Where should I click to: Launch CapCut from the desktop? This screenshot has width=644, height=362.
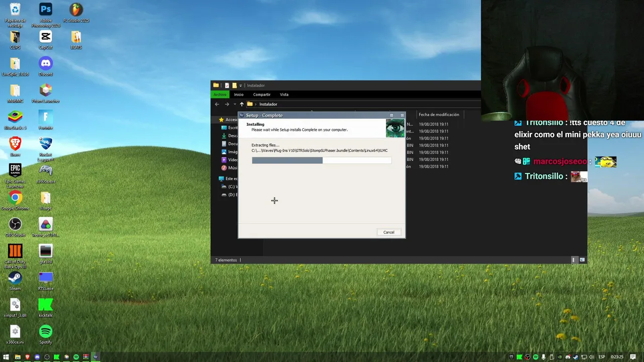(x=45, y=40)
